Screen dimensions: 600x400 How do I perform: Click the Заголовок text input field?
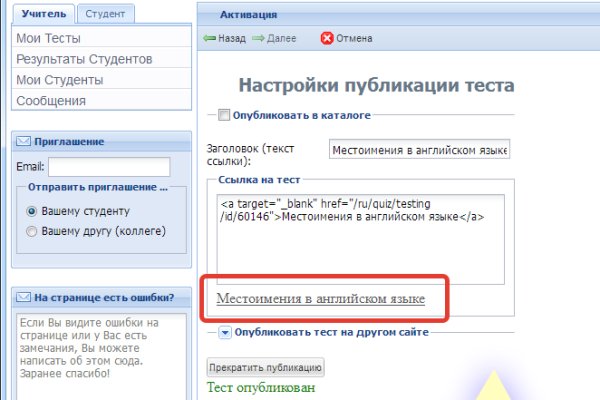(x=419, y=150)
